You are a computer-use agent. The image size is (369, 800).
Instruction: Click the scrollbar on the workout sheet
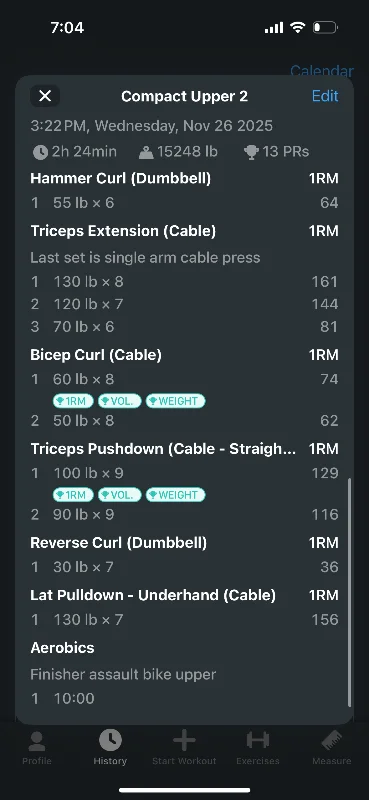(349, 592)
